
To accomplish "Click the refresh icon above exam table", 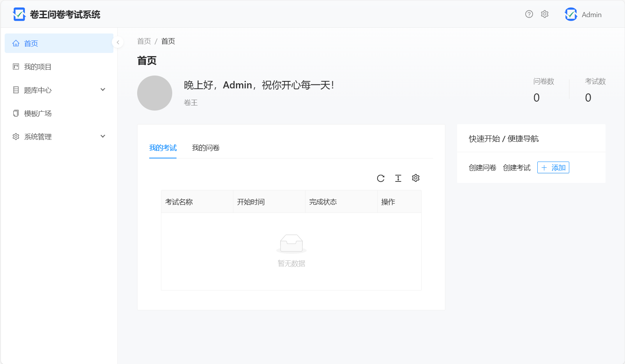I will click(381, 178).
